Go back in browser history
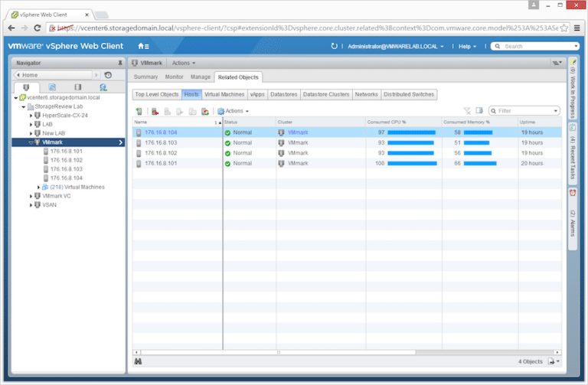This screenshot has width=588, height=385. (x=11, y=28)
